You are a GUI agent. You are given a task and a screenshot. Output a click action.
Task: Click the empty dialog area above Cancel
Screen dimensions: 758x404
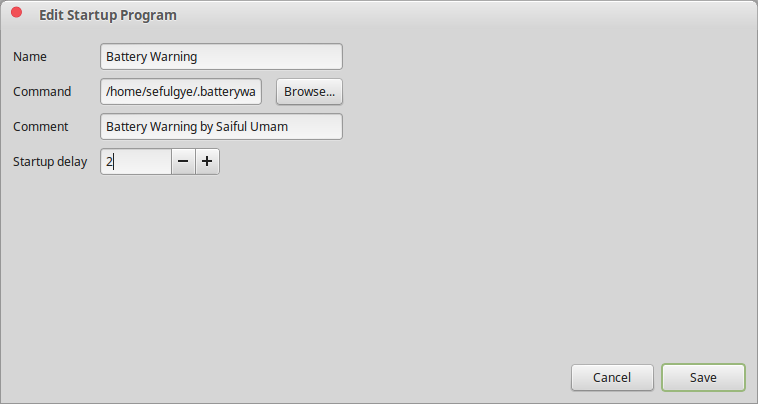612,300
